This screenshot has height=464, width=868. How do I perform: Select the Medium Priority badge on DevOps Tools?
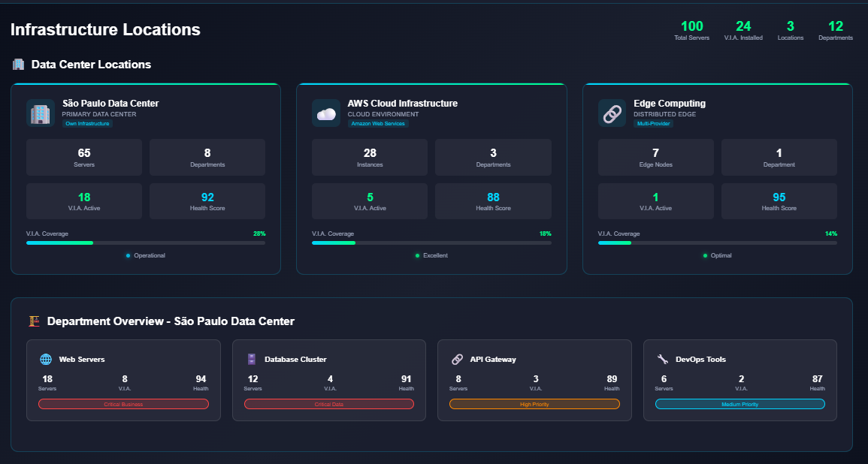tap(739, 404)
